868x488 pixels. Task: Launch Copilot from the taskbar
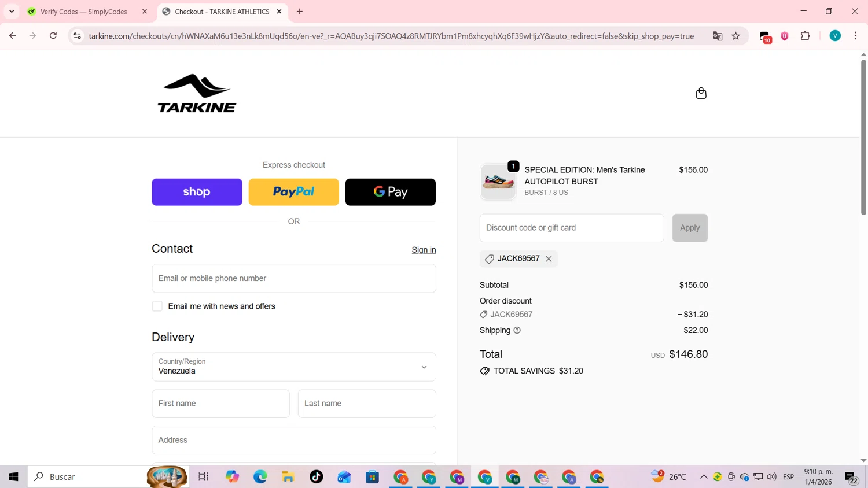[x=232, y=477]
